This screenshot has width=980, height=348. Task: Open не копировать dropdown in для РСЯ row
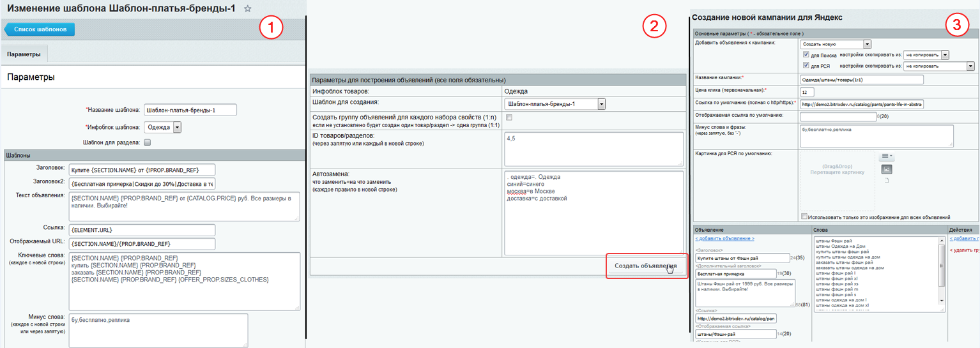[939, 66]
